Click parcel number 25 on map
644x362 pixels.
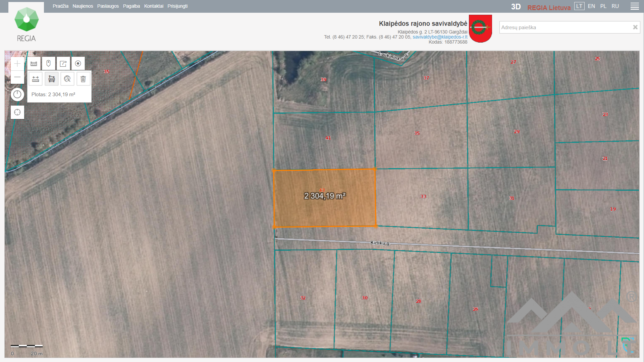click(x=597, y=59)
